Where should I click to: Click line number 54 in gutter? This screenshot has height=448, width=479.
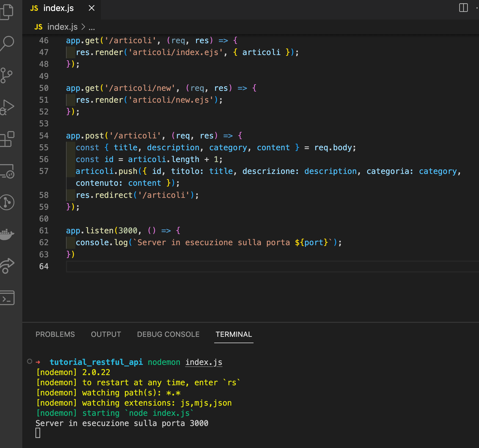point(44,136)
